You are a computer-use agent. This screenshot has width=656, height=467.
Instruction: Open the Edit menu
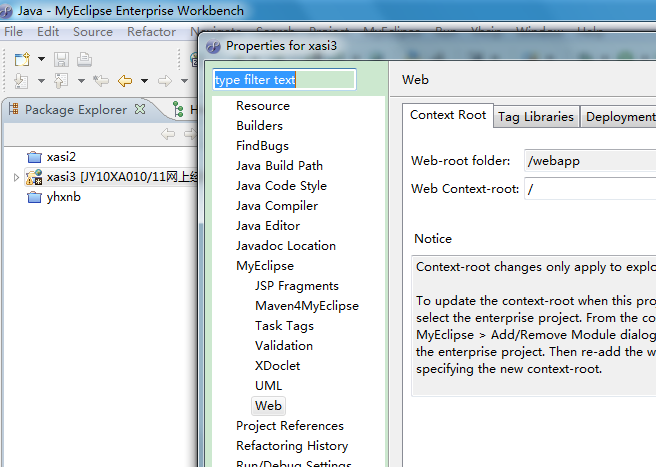click(x=48, y=32)
